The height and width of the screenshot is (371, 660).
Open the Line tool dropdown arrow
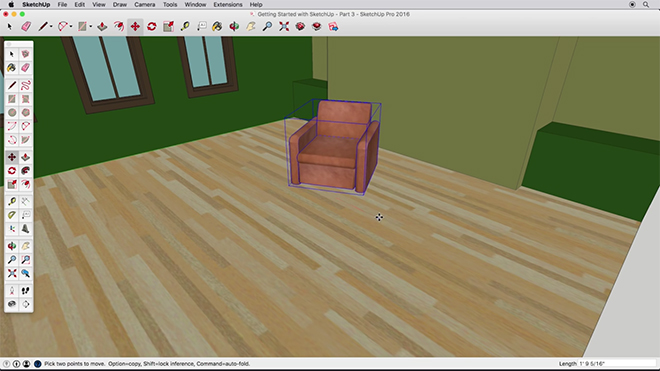pos(51,27)
